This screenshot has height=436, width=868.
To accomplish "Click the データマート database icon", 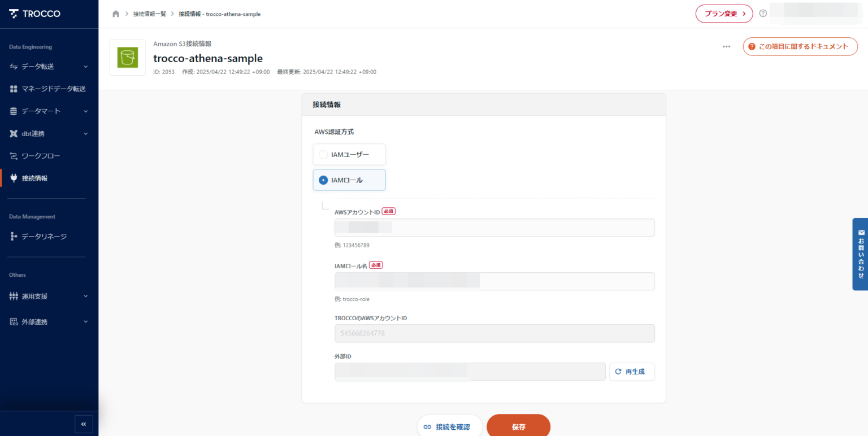I will click(x=12, y=111).
